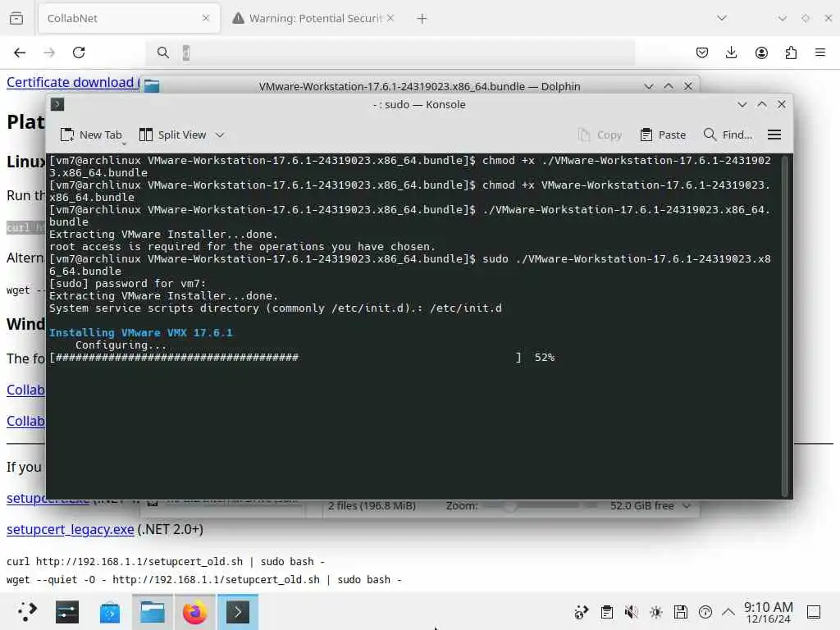Click the search magnifier in the address bar
The height and width of the screenshot is (630, 840).
[163, 52]
